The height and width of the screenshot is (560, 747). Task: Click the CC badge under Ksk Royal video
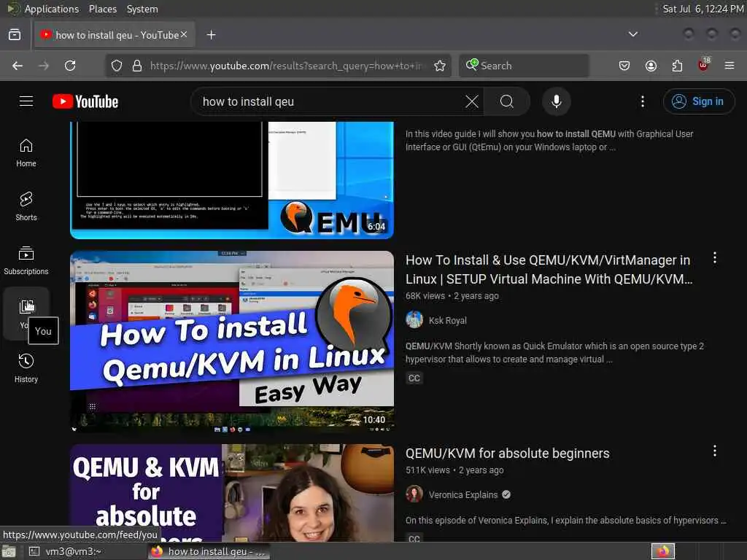(414, 378)
